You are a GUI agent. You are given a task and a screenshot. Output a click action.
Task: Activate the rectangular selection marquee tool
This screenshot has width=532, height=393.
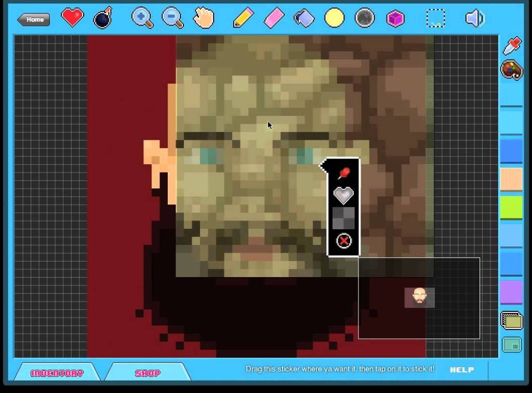(435, 17)
